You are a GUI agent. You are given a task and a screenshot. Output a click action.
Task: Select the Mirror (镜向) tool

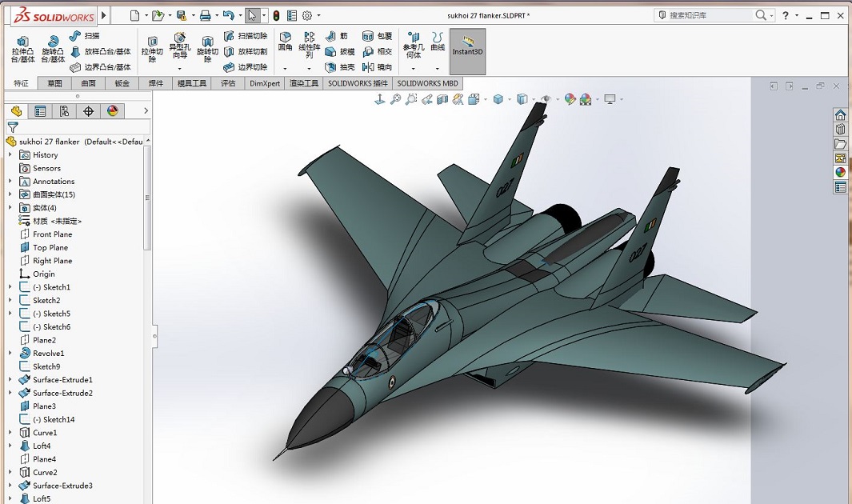click(x=377, y=67)
